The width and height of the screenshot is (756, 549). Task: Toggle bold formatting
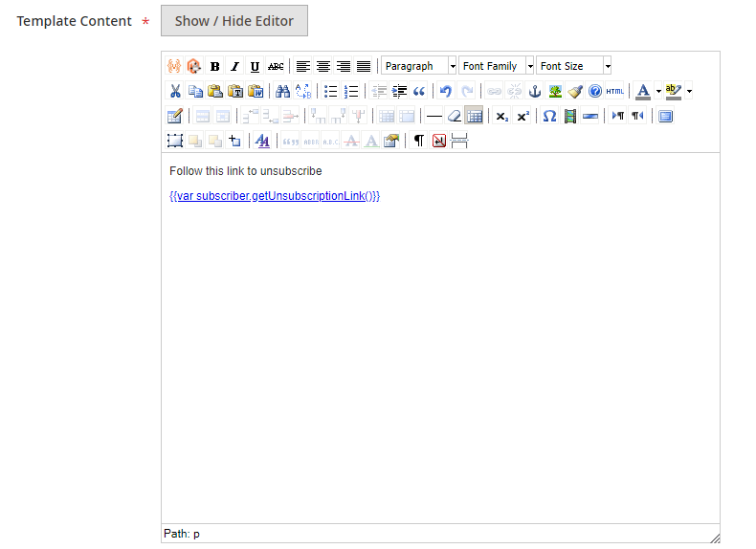(214, 66)
